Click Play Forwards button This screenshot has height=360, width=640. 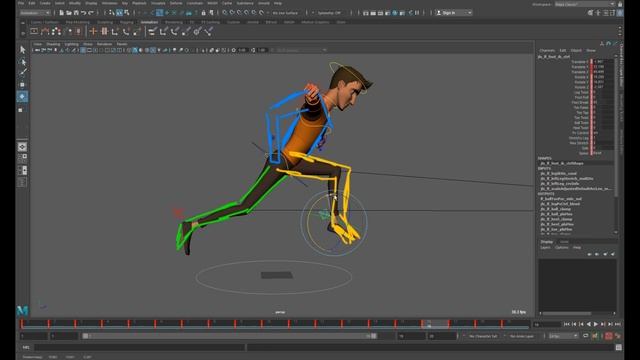tap(596, 324)
